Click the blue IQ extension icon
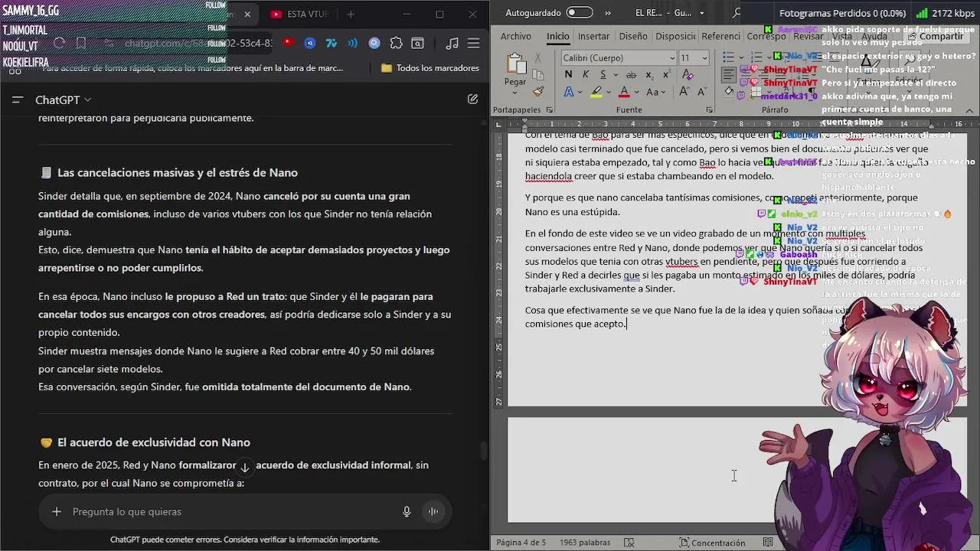Viewport: 980px width, 551px height. 309,44
